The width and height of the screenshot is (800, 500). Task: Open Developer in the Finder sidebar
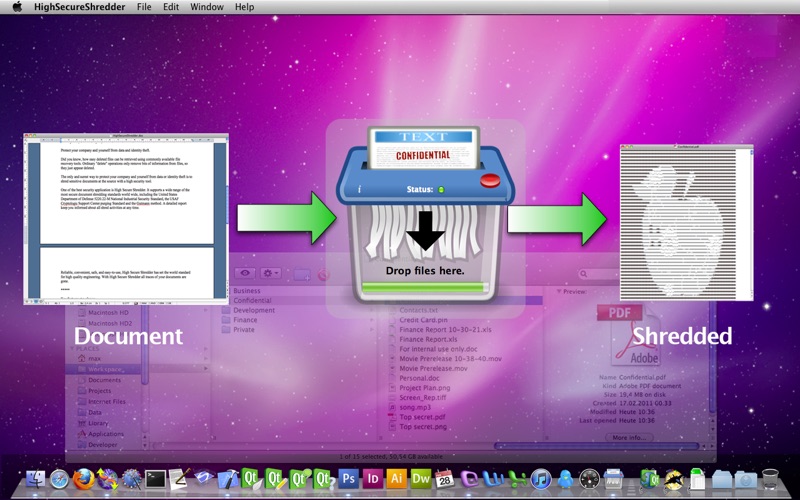click(103, 445)
